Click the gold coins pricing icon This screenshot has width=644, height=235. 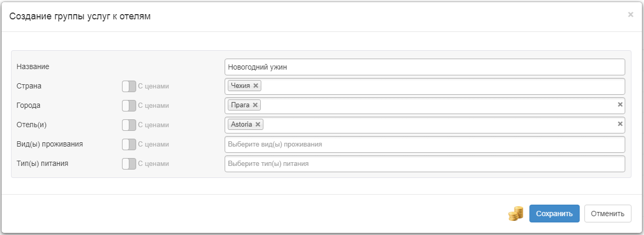(516, 213)
